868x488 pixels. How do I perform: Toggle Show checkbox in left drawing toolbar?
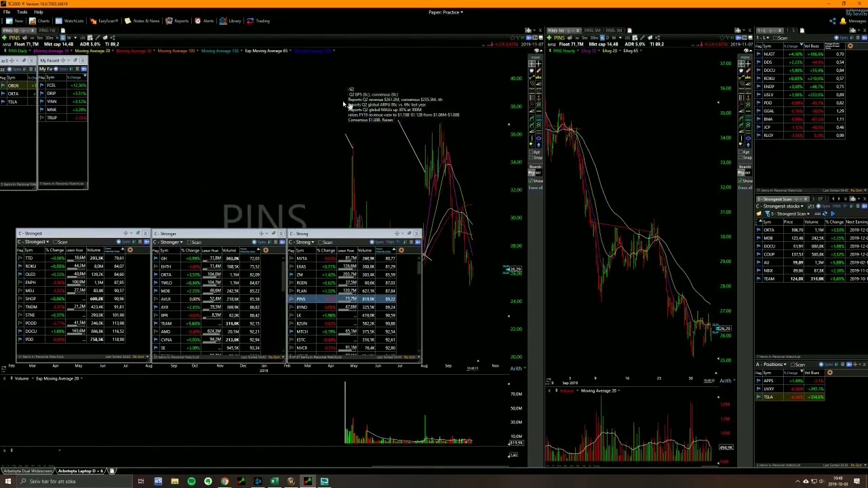click(532, 181)
